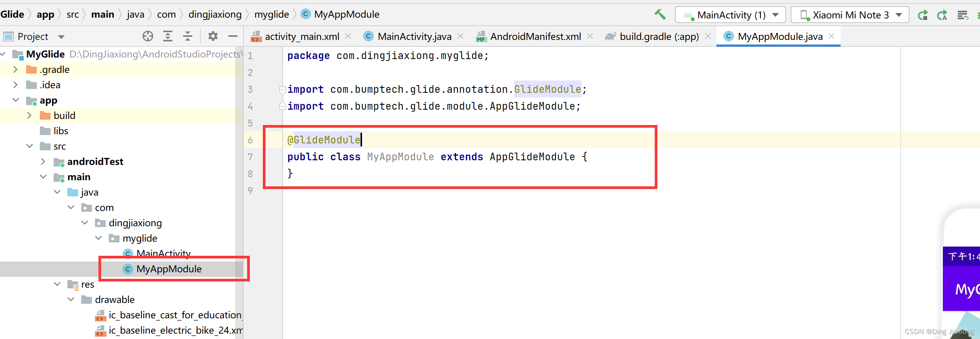
Task: Select MyAppModule class in project tree
Action: (x=169, y=269)
